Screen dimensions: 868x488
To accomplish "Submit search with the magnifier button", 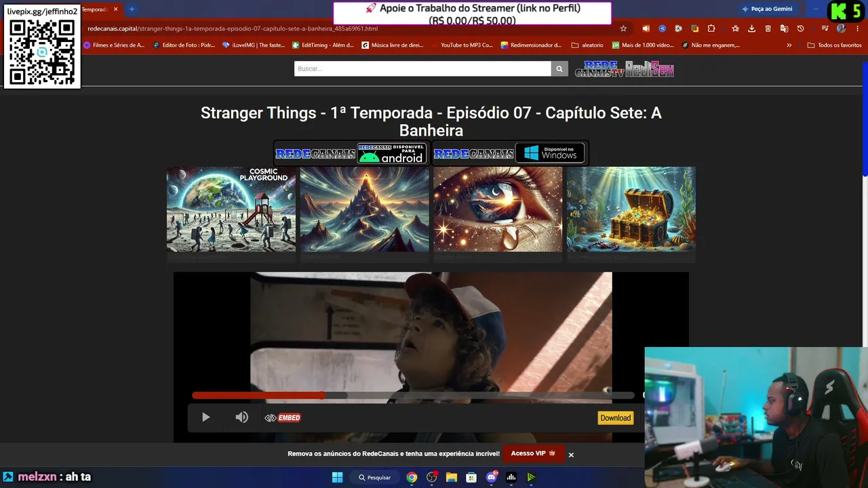I will 559,68.
